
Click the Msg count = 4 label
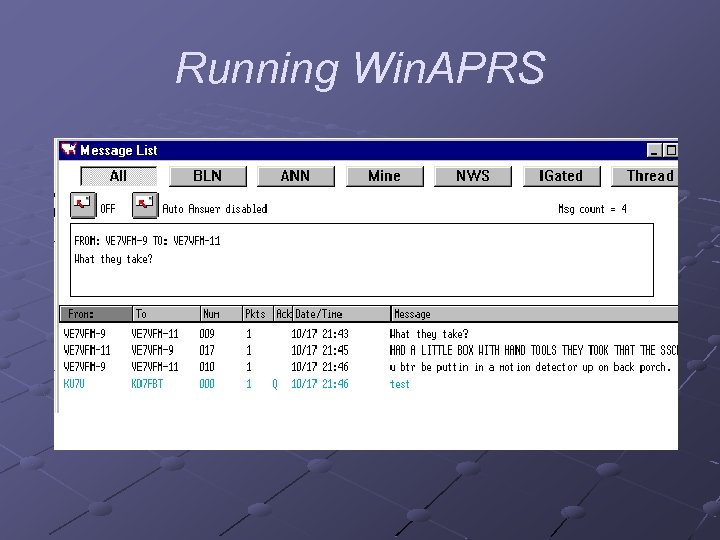[x=592, y=209]
